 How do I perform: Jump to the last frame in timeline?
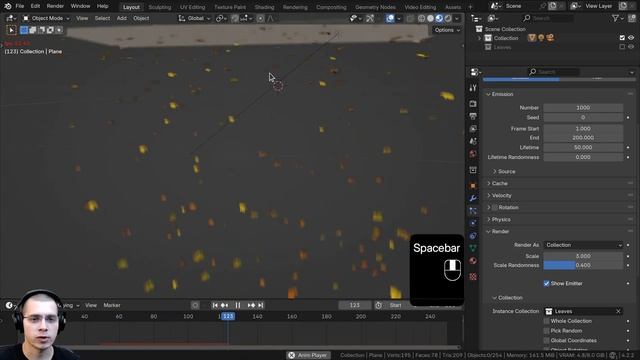260,305
